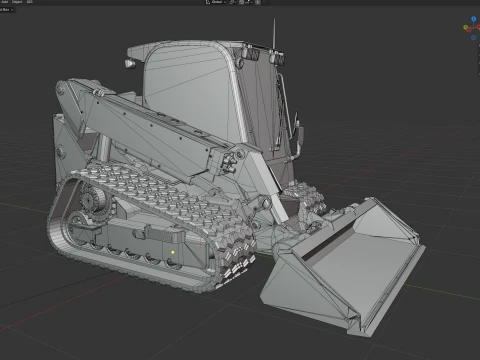Toggle the snapping magnet icon

(x=241, y=2)
